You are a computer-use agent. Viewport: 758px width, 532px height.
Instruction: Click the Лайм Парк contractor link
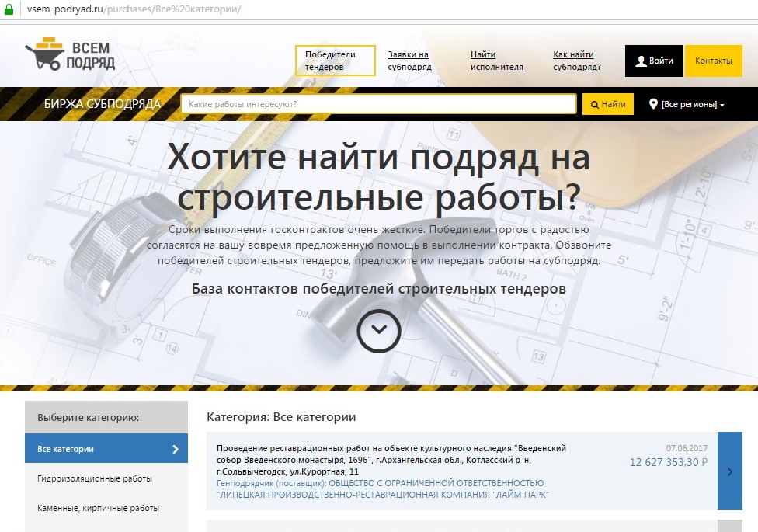(x=382, y=489)
